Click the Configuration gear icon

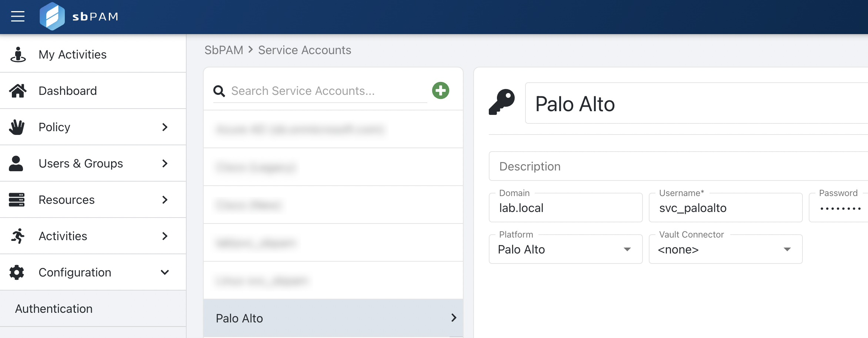[x=17, y=272]
